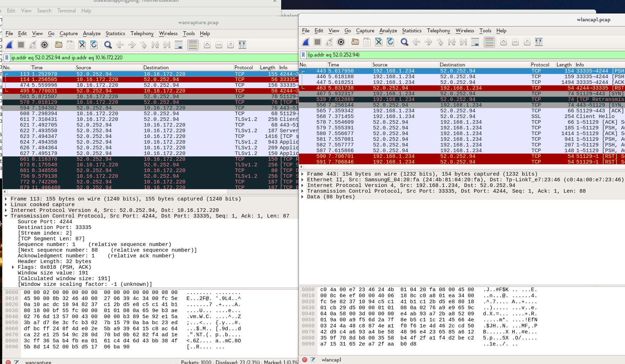The width and height of the screenshot is (625, 364).
Task: Go to specified packet in wlancap1 window
Action: tap(440, 42)
